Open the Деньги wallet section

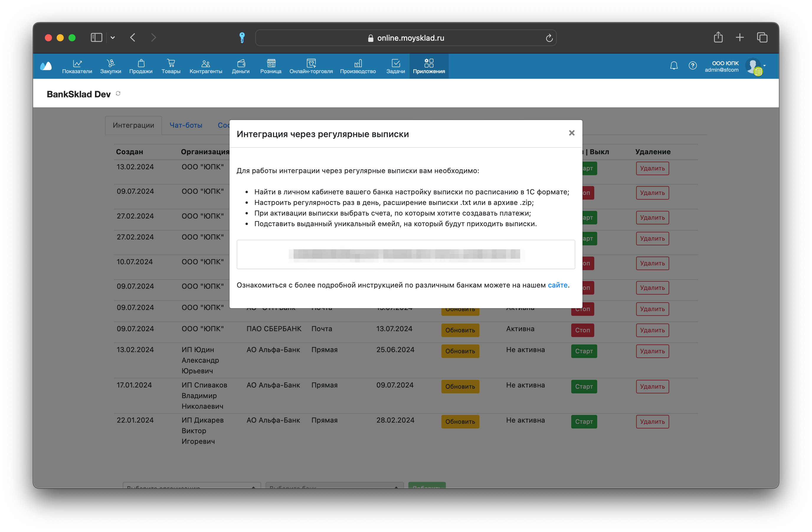[x=241, y=66]
